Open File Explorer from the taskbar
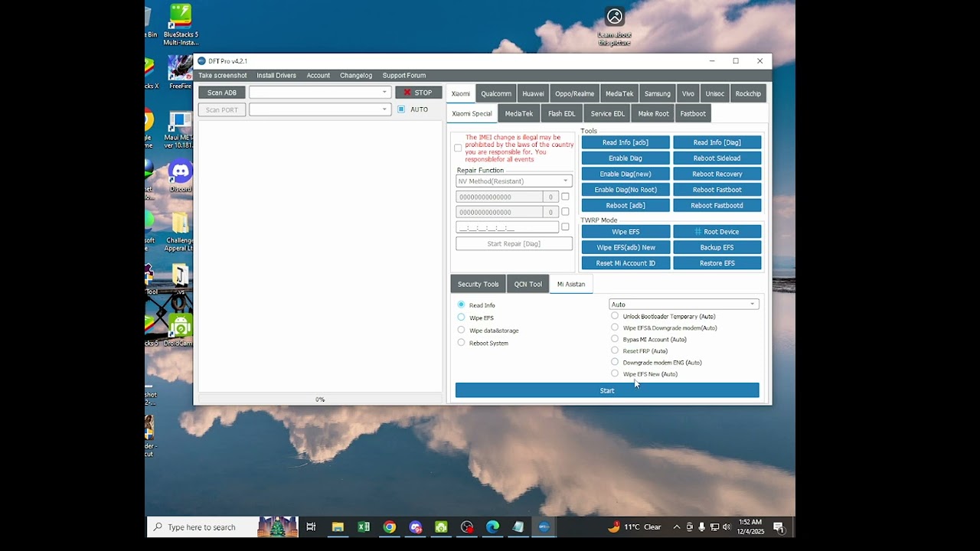Image resolution: width=980 pixels, height=551 pixels. point(338,527)
